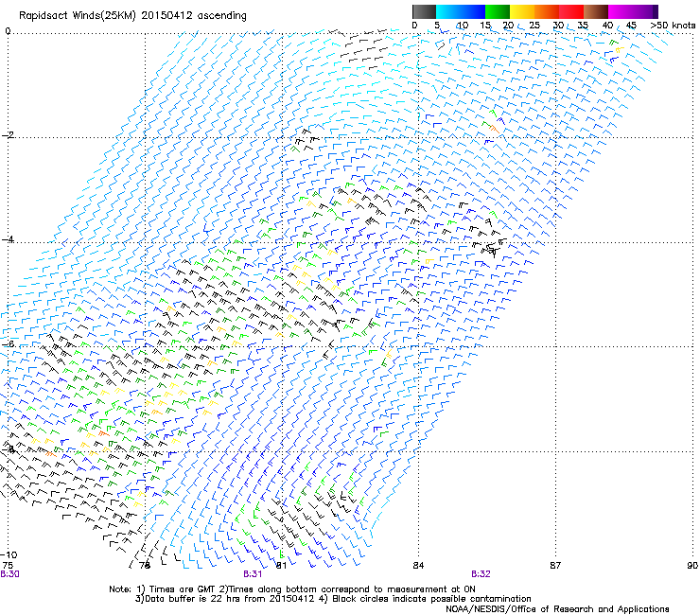Click the longitude label '90'
700x615 pixels.
(692, 566)
